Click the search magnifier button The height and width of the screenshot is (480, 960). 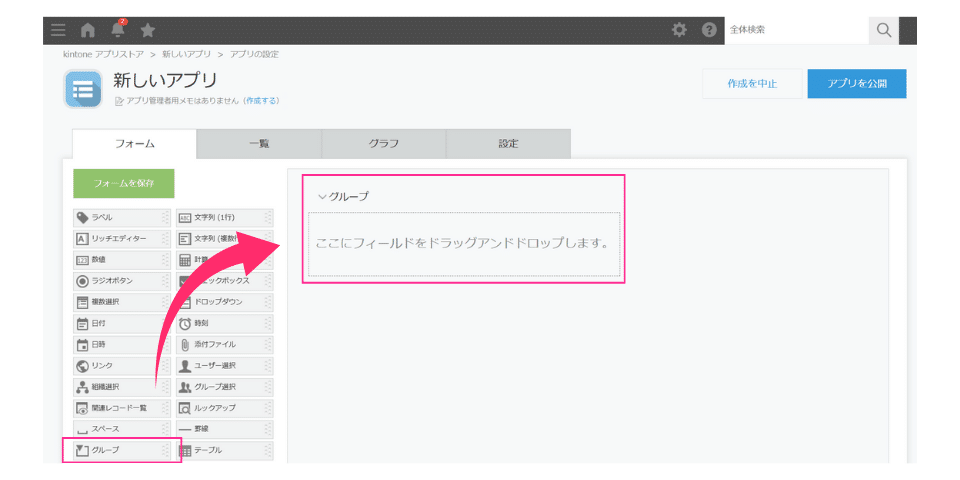(883, 30)
